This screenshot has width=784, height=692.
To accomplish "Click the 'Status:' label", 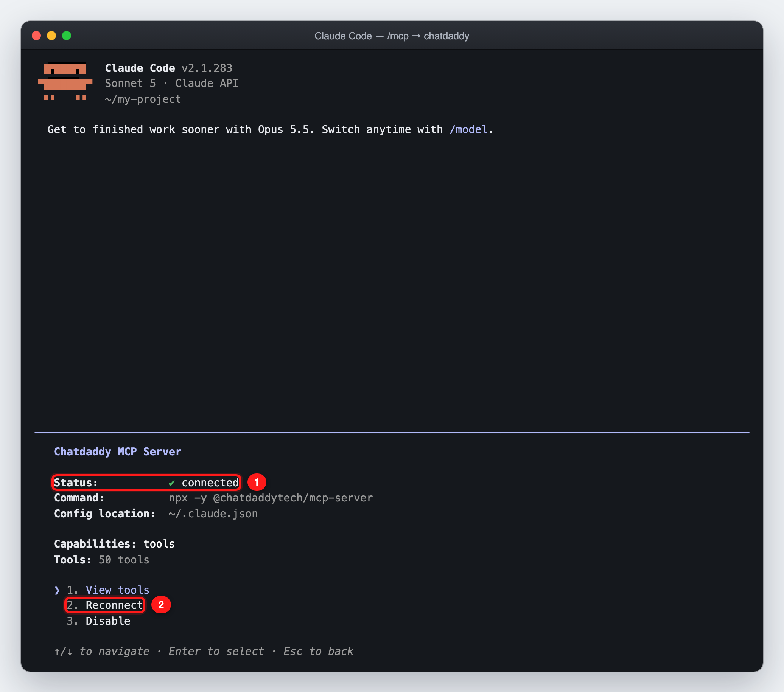I will point(76,483).
